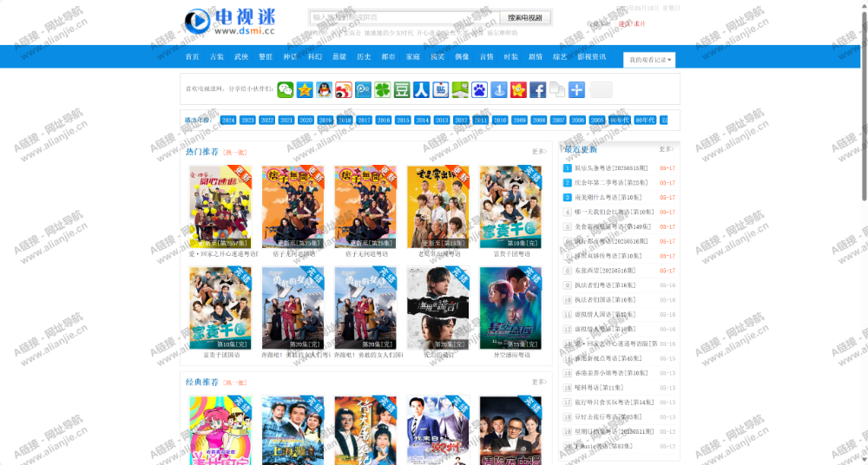Share via the WeChat icon
Screen dimensions: 868x465
coord(286,89)
